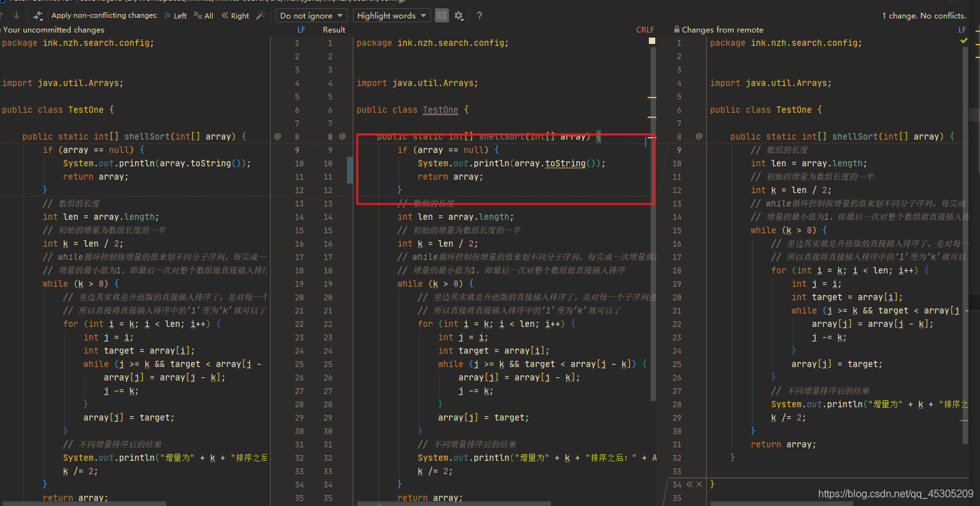The image size is (980, 506).
Task: Click the red CRLF line separator label
Action: click(645, 29)
